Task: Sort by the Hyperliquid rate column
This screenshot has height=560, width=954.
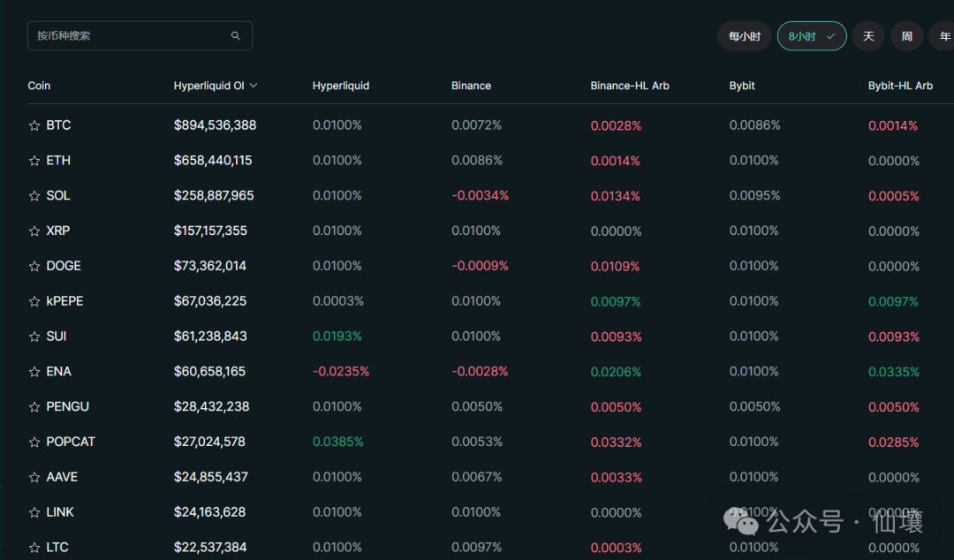Action: click(x=341, y=86)
